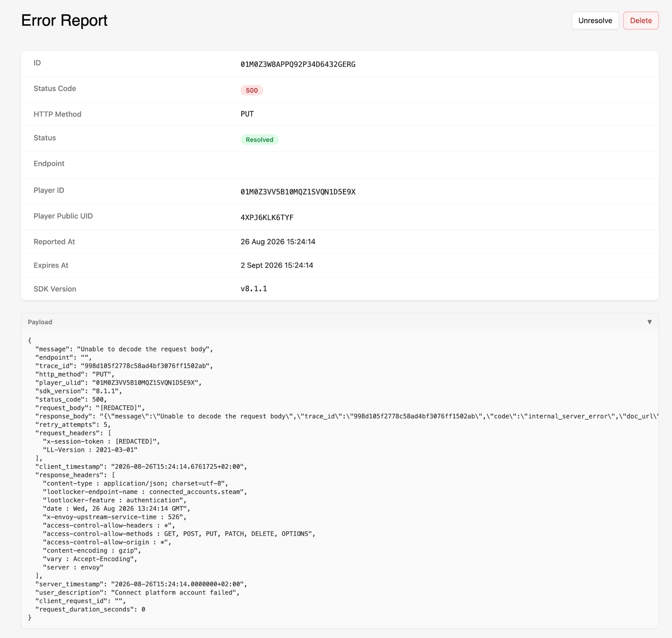This screenshot has width=672, height=638.
Task: Click the lootlocker-endpoint-name header line
Action: tap(145, 492)
